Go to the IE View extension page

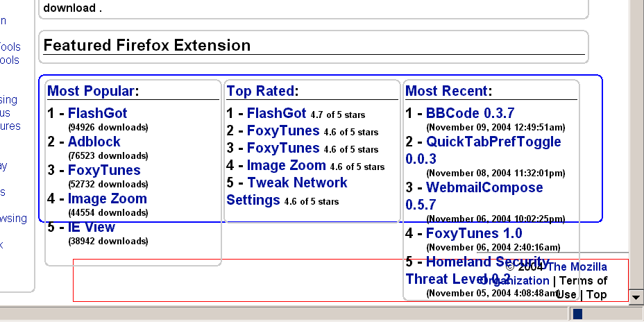pyautogui.click(x=91, y=227)
